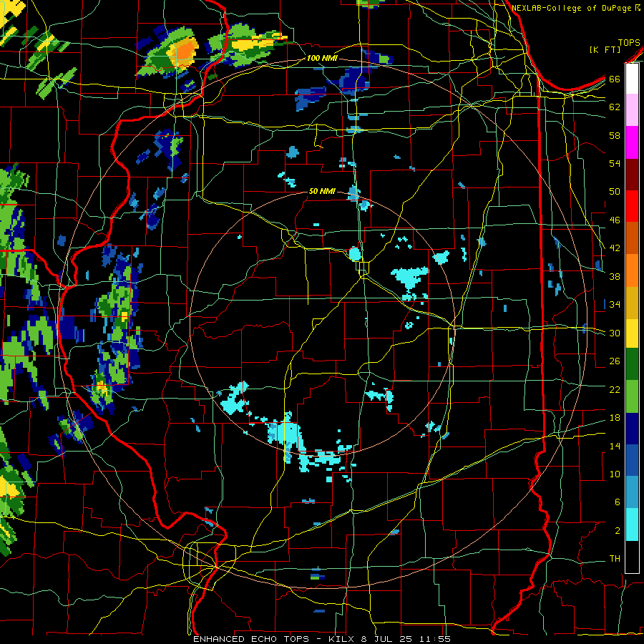The image size is (644, 644).
Task: Click the 'NEXLAB-College of DuPage' header text
Action: coord(572,8)
